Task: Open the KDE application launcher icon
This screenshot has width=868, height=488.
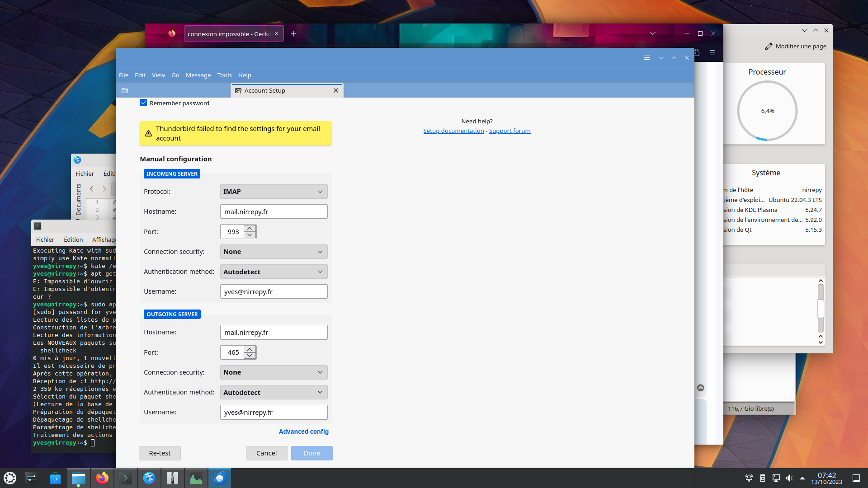Action: pos(10,478)
